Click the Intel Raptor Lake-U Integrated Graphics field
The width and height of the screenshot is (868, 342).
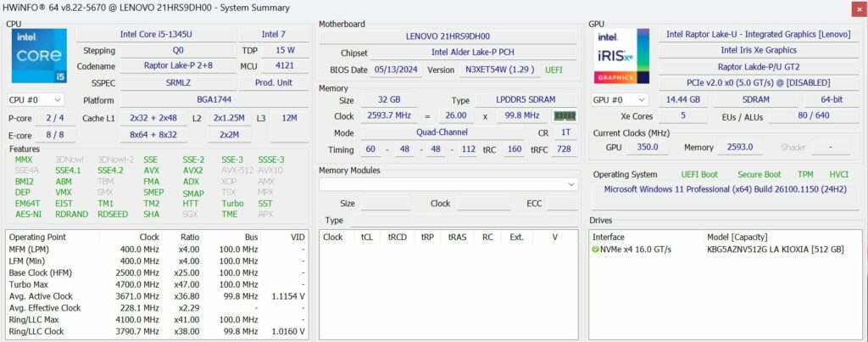click(759, 34)
